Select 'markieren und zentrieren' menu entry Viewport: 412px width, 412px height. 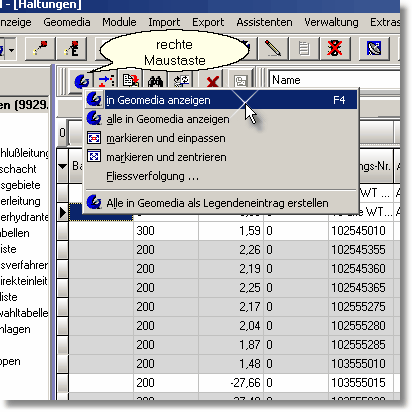[x=221, y=157]
